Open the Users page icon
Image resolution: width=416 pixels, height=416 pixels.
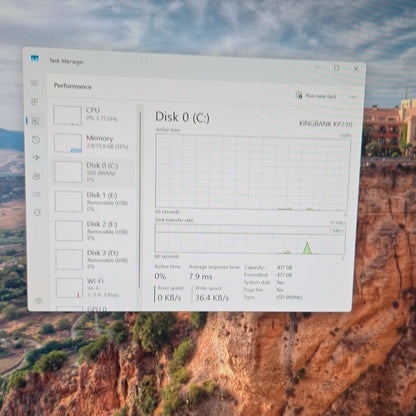point(36,176)
